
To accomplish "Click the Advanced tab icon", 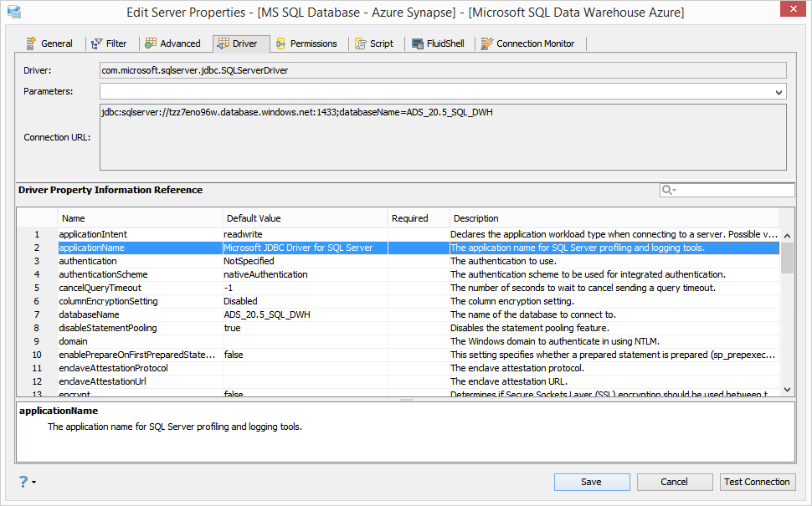I will pos(150,43).
